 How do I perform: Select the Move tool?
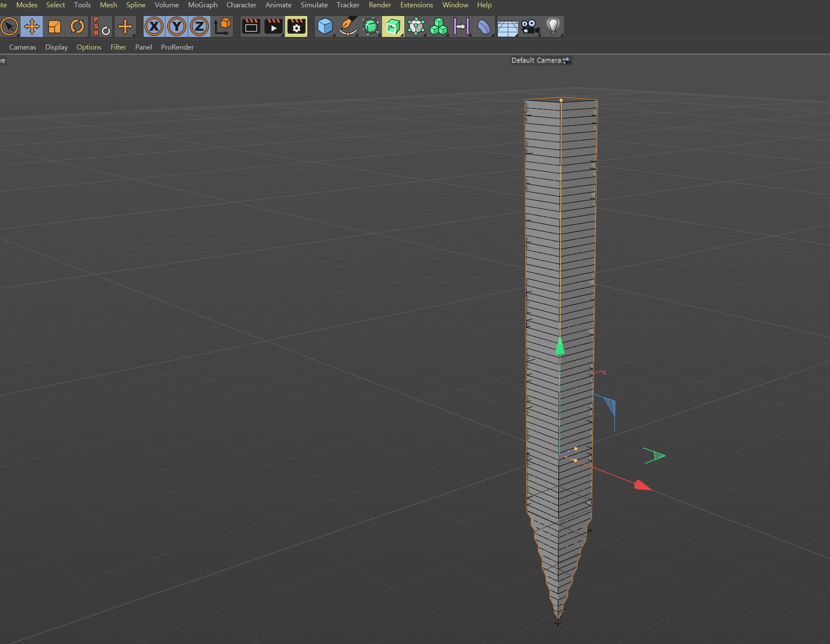tap(32, 27)
